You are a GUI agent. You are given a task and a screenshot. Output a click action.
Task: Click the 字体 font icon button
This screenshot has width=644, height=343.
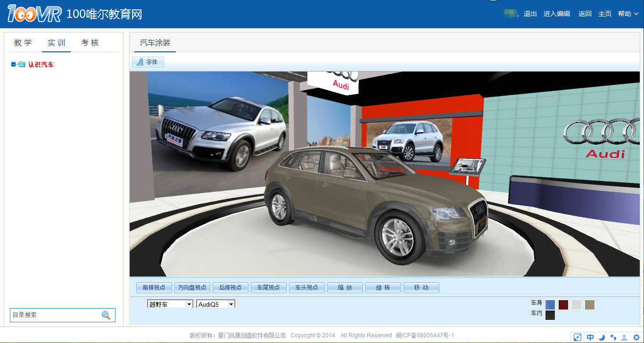click(x=148, y=62)
